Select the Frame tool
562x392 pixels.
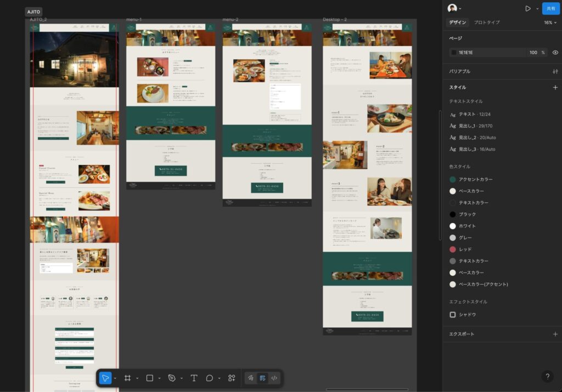[127, 378]
